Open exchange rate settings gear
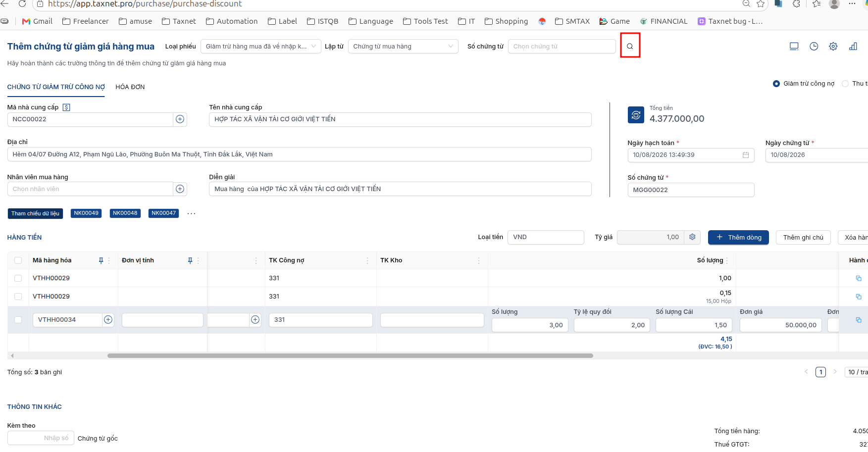This screenshot has width=868, height=452. click(x=692, y=237)
